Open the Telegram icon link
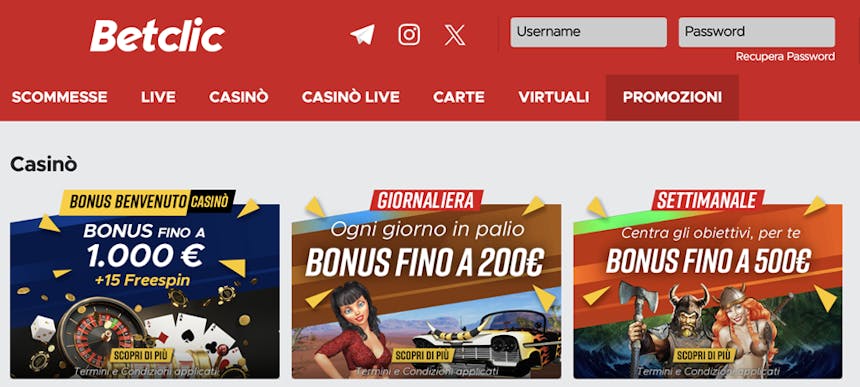Viewport: 860px width, 387px height. [363, 35]
